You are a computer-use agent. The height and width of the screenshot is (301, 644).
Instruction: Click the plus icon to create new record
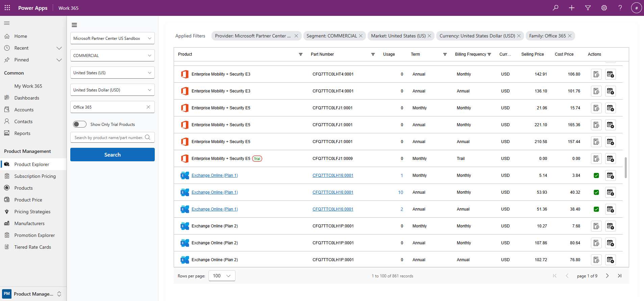tap(572, 8)
